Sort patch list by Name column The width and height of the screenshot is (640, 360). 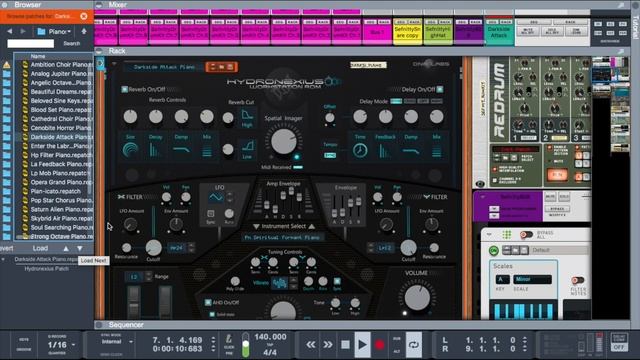click(38, 56)
